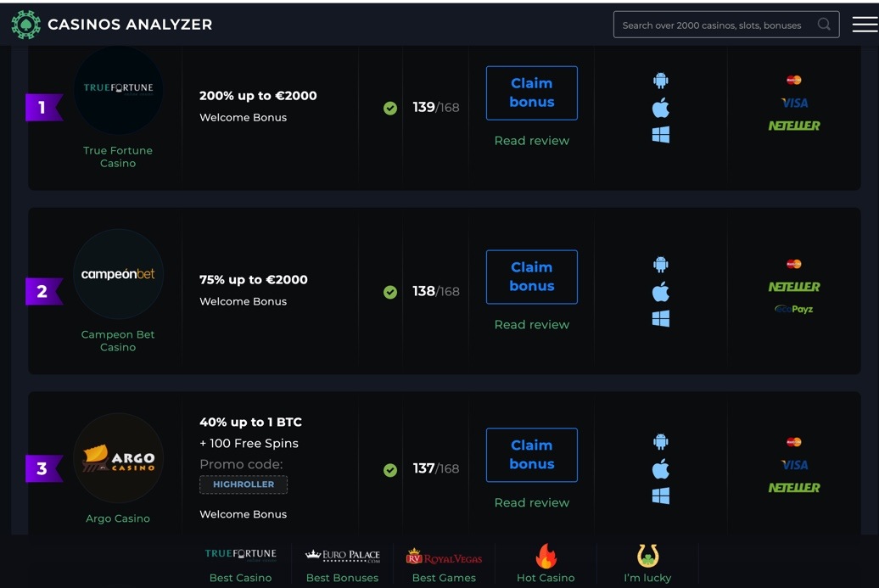
Task: Click the + 100 Free Spins text
Action: tap(249, 444)
